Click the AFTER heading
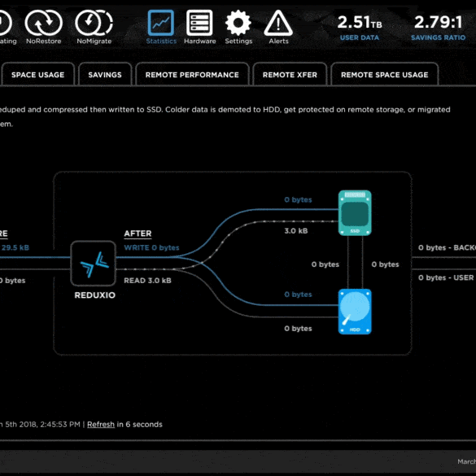This screenshot has height=476, width=476. (138, 234)
